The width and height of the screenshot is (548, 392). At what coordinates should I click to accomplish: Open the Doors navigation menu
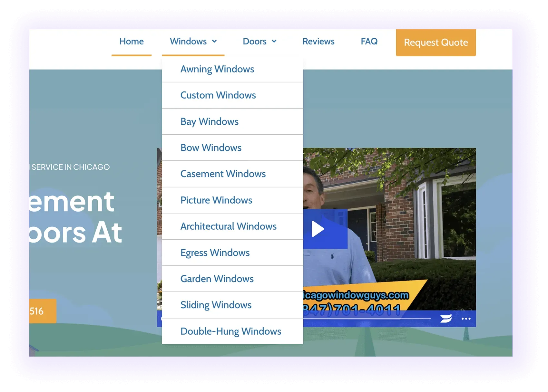click(255, 41)
